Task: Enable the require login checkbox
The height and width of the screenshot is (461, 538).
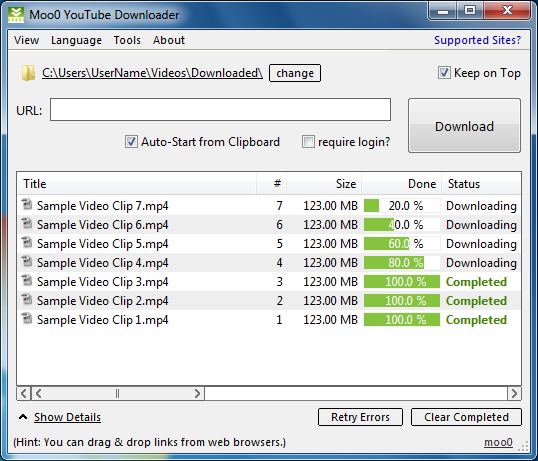Action: 308,141
